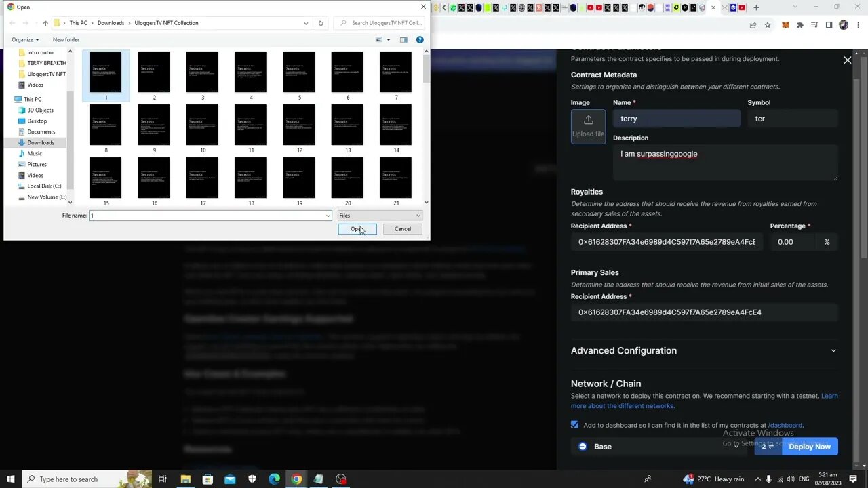Click the Upload file image icon

point(588,126)
